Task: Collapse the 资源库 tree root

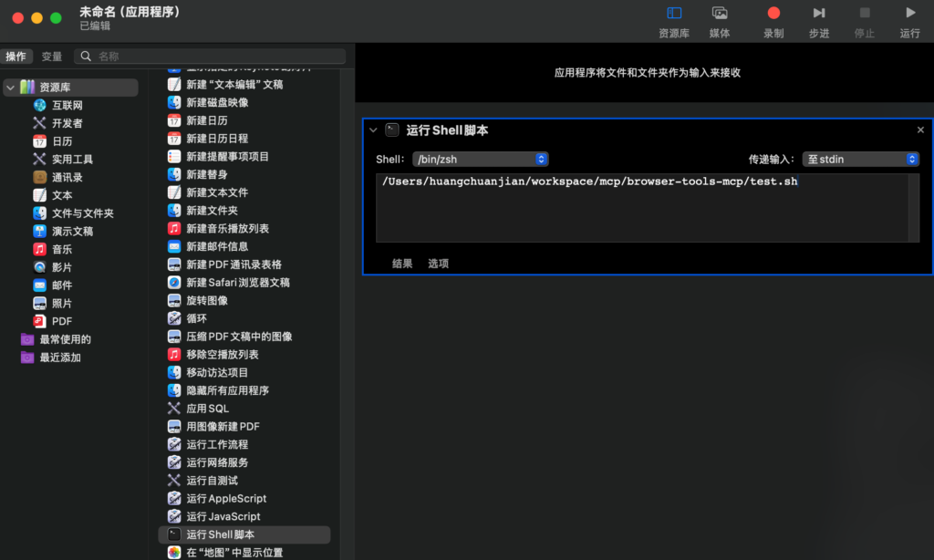Action: 10,88
